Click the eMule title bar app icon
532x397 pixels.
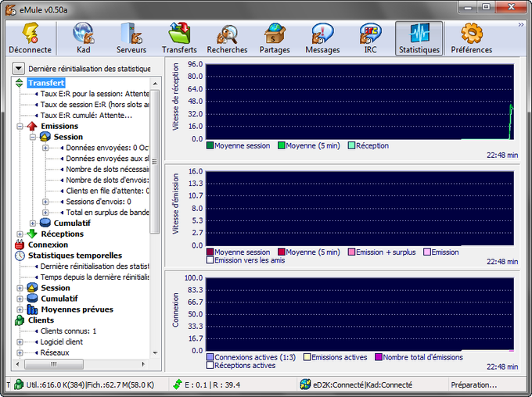pyautogui.click(x=11, y=10)
